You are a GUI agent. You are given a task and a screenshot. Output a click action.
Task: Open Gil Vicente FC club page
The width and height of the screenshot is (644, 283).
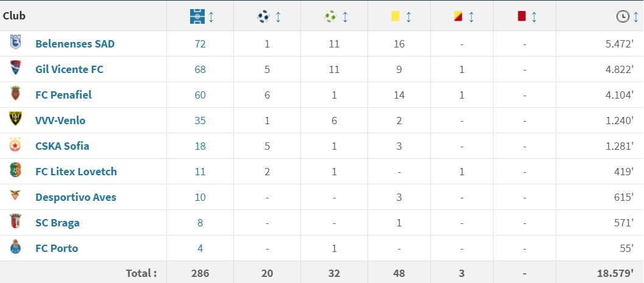tap(69, 69)
